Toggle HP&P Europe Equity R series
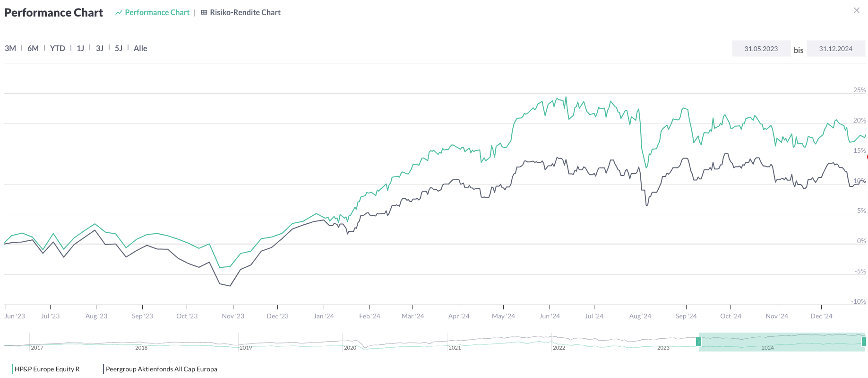This screenshot has height=378, width=868. click(x=47, y=369)
